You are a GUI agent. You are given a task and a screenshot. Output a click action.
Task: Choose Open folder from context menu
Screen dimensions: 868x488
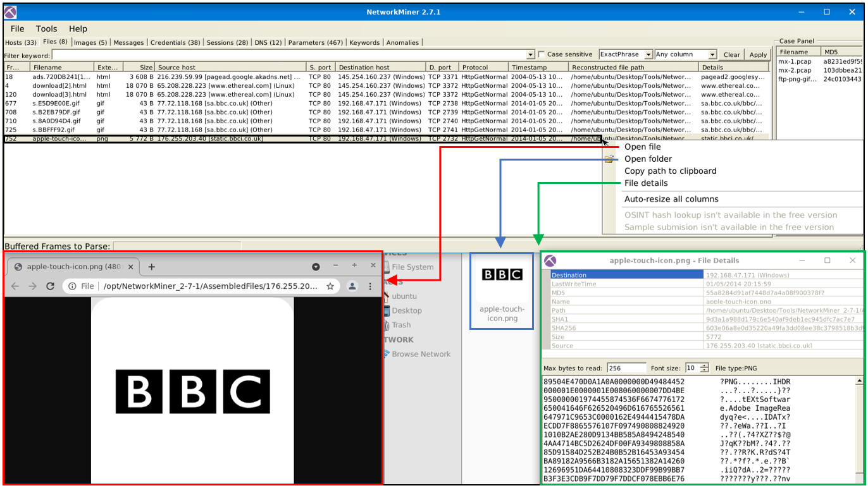pyautogui.click(x=648, y=159)
